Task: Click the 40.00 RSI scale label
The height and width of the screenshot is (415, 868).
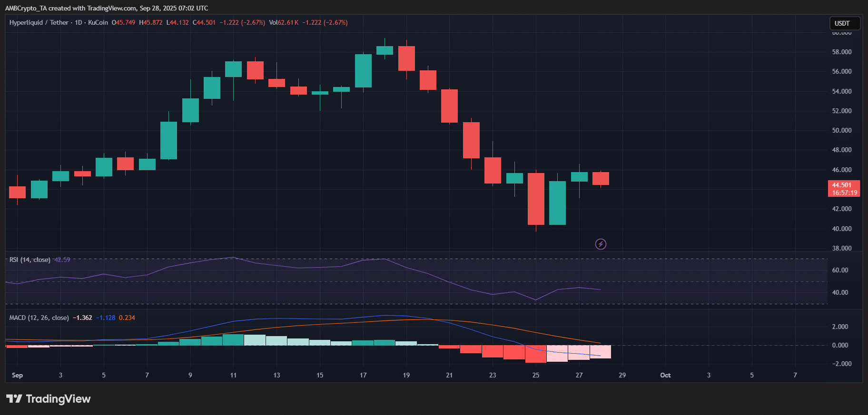Action: pyautogui.click(x=840, y=292)
